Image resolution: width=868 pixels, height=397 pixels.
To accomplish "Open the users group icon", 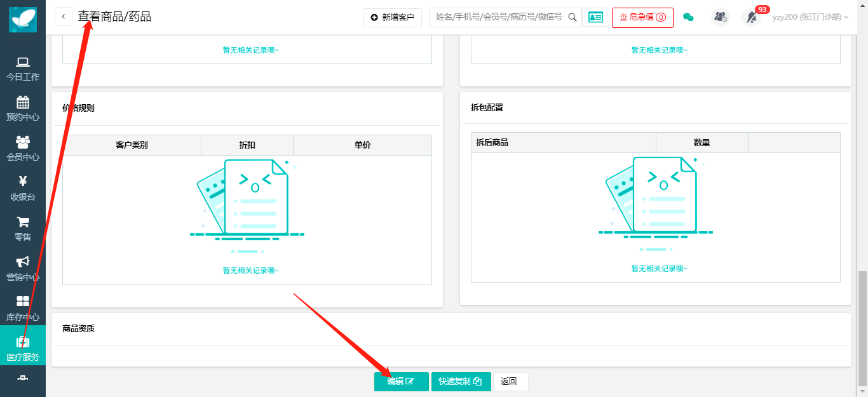I will point(720,17).
